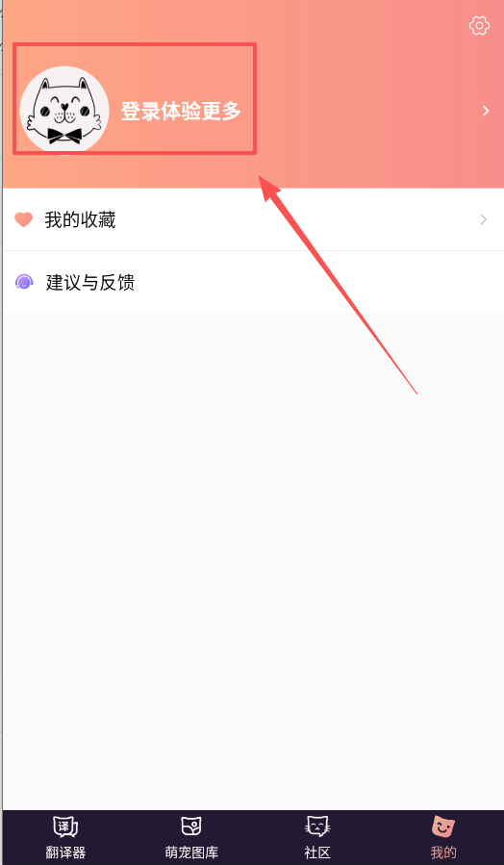
Task: Select the 翻译器 translator icon
Action: coord(65,827)
